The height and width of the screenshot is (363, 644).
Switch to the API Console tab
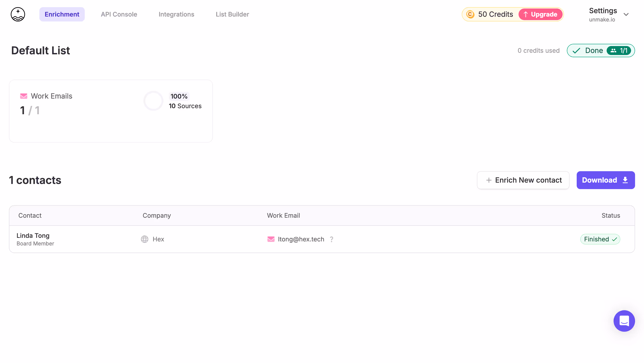click(x=119, y=14)
